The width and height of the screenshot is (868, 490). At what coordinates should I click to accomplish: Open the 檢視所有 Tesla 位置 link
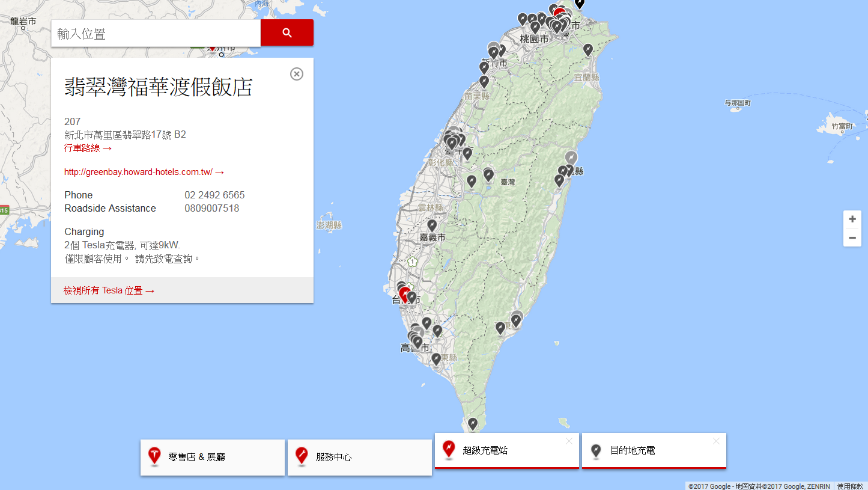pyautogui.click(x=109, y=290)
